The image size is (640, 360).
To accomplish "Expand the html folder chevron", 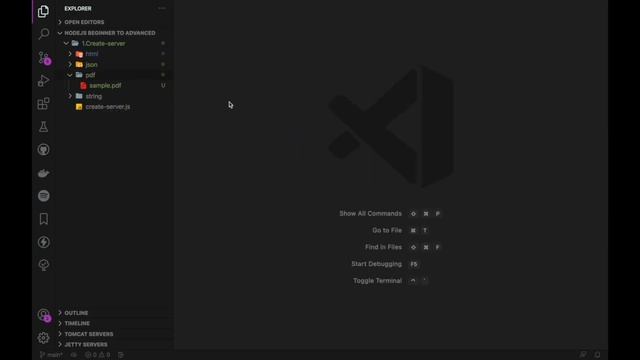I will pyautogui.click(x=70, y=54).
